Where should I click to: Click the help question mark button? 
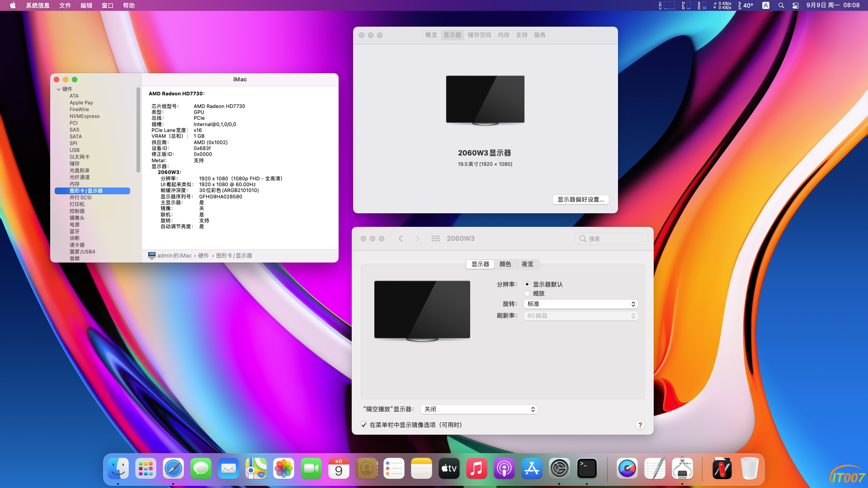point(640,425)
